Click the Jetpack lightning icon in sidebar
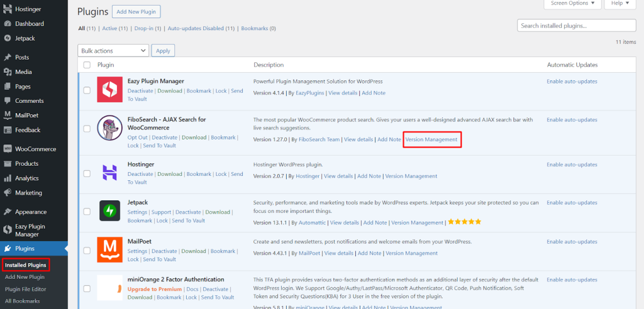Viewport: 644px width, 309px height. (x=7, y=38)
